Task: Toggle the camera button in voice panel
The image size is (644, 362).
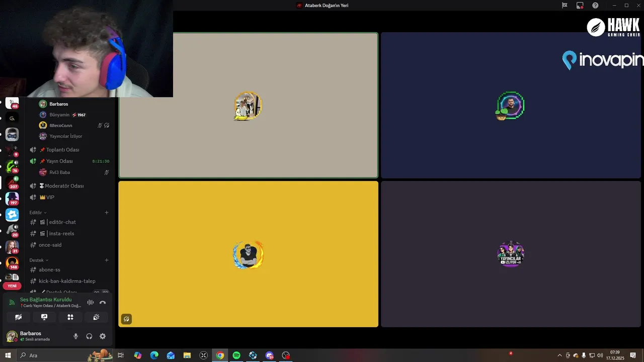Action: (18, 317)
